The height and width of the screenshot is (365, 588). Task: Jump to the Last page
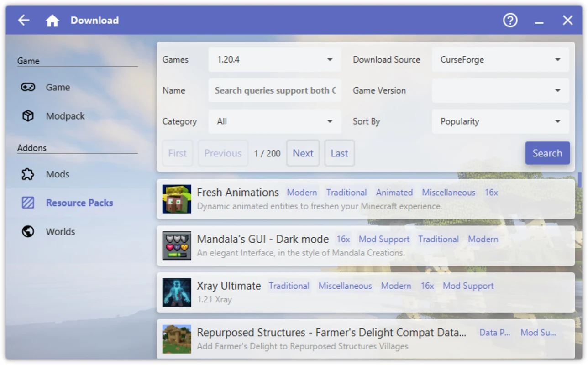(339, 153)
